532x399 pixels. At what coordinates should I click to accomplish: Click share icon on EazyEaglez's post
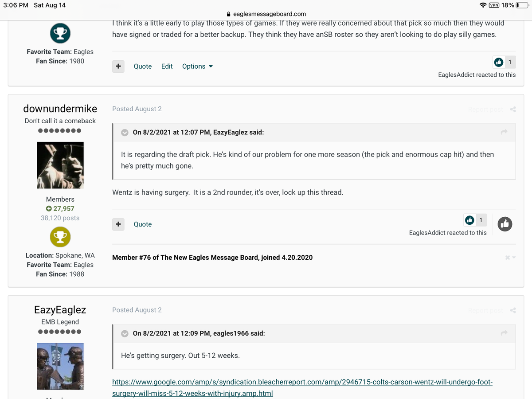coord(513,310)
